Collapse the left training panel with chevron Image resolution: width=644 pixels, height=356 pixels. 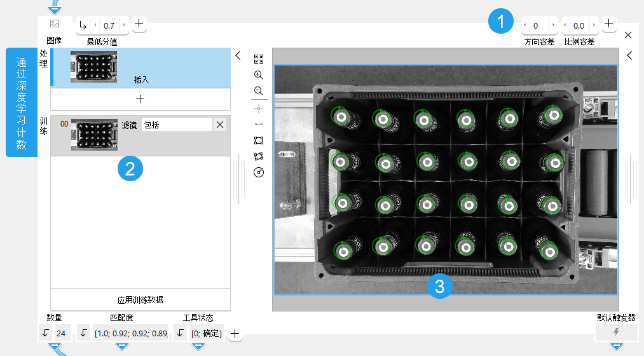click(238, 55)
